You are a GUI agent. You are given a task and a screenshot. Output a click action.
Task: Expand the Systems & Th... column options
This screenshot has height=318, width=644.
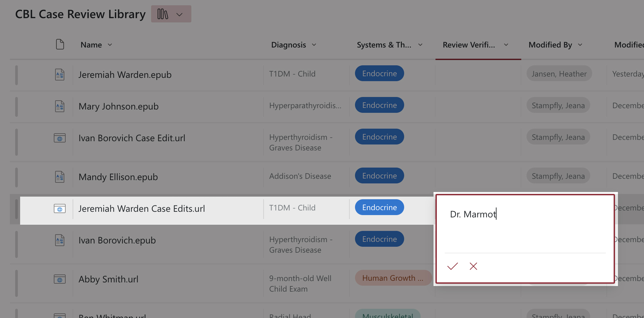coord(420,45)
